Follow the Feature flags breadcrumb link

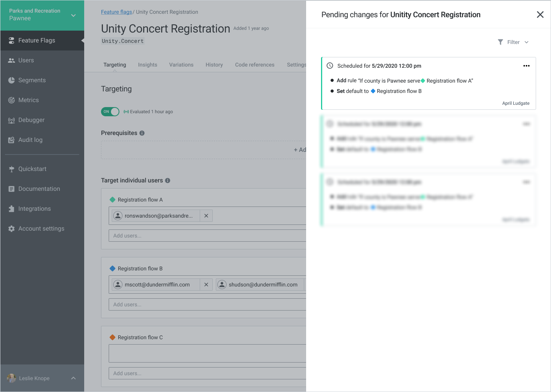(x=116, y=12)
